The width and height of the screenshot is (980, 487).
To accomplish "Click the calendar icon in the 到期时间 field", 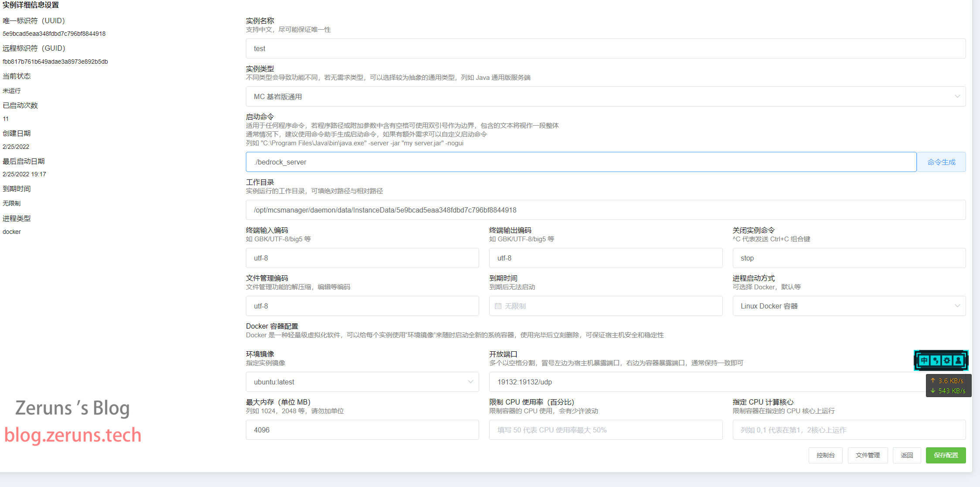I will 498,306.
